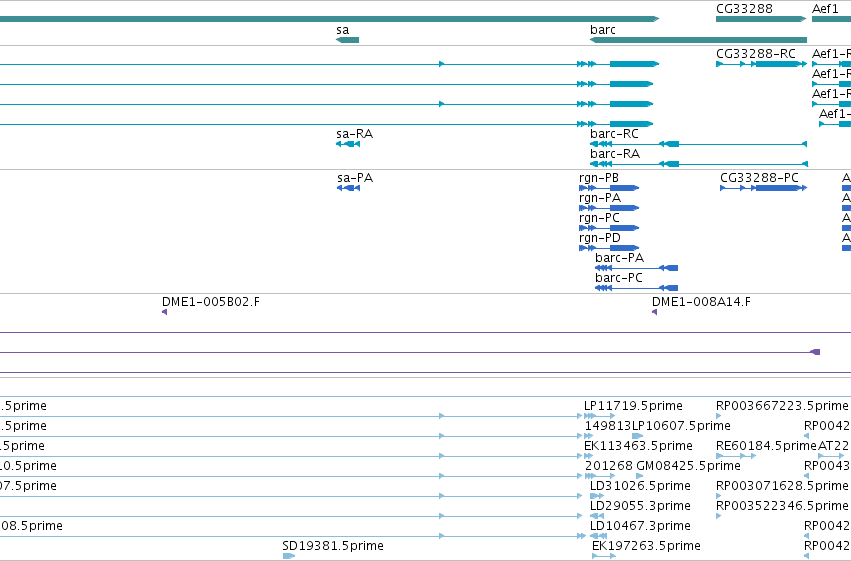Select the 149813 EST label
The image size is (851, 561).
coord(608,426)
